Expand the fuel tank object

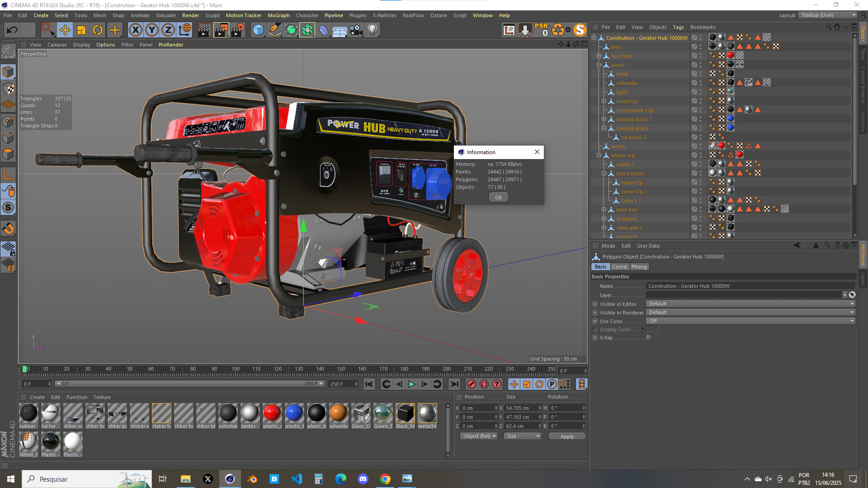pyautogui.click(x=599, y=56)
